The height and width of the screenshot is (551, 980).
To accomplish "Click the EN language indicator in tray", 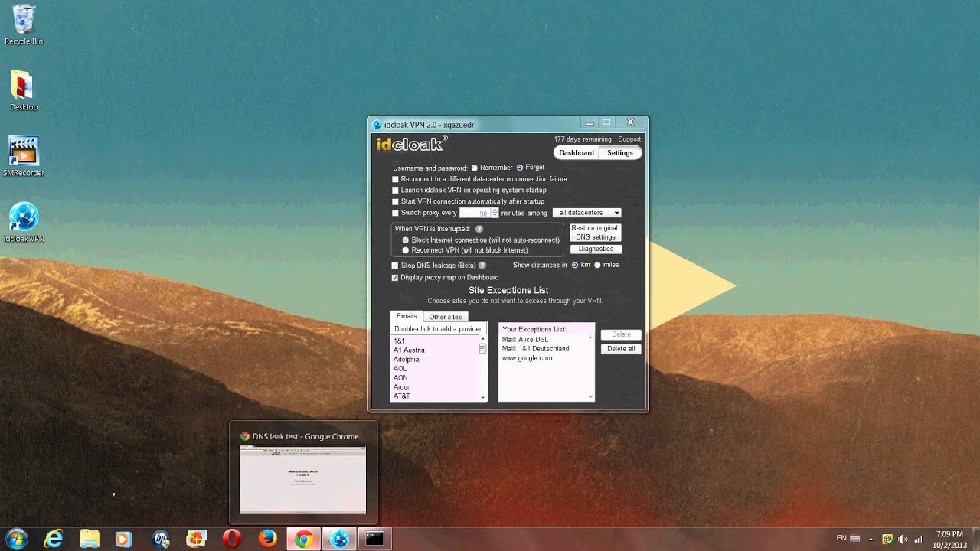I will click(x=841, y=538).
